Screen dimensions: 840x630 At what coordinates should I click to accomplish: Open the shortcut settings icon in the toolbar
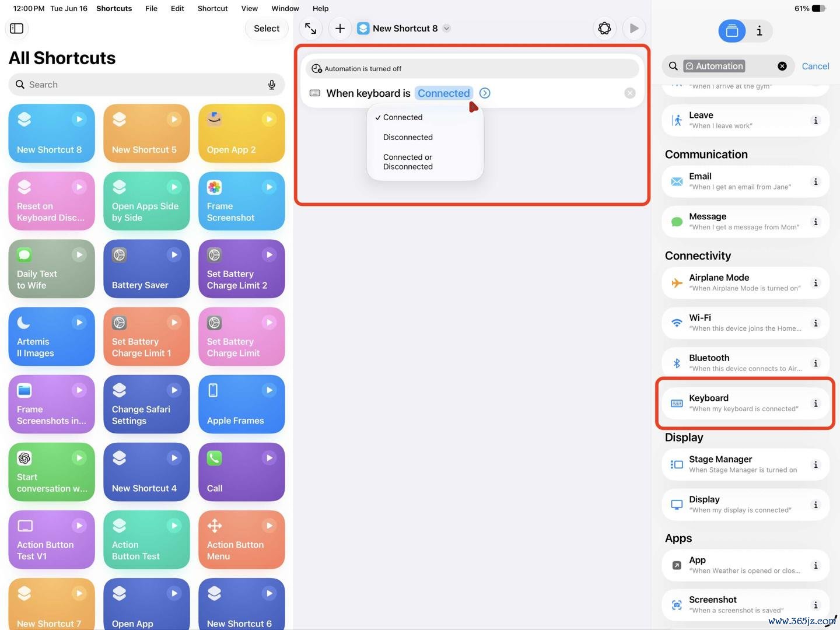[604, 28]
